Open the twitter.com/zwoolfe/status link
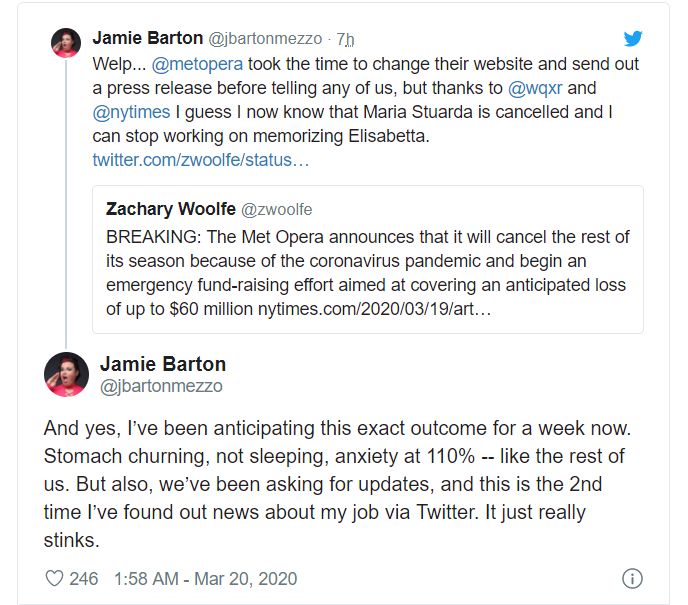 pos(201,160)
